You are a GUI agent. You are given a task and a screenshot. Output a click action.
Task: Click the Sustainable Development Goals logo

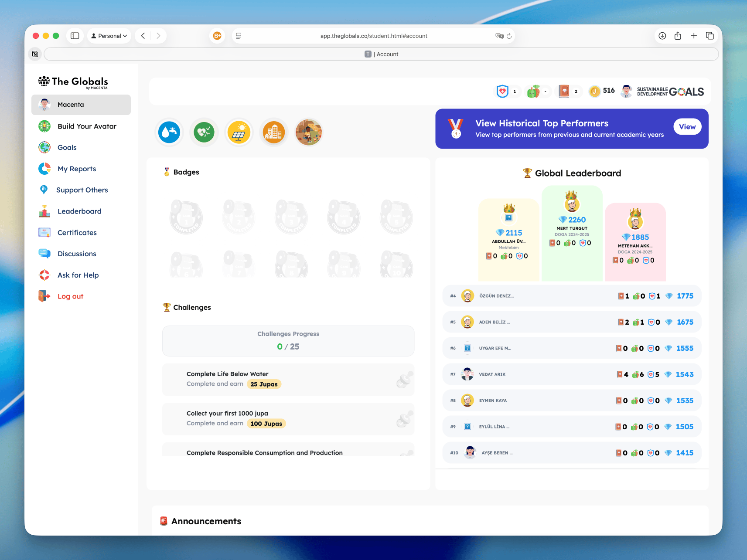670,92
